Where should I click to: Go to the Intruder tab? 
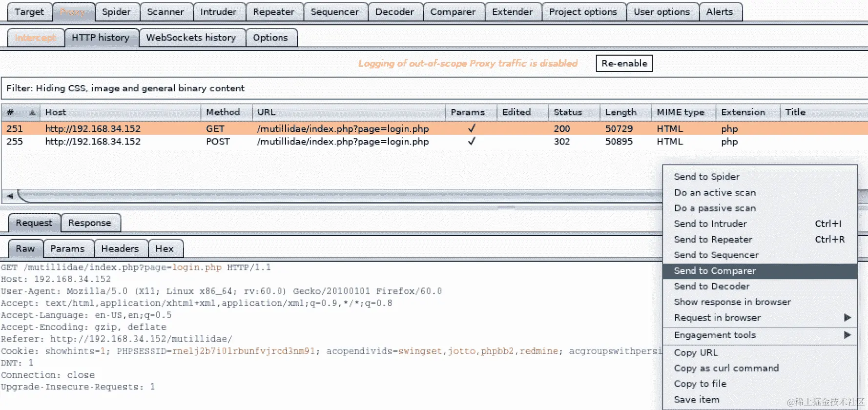[218, 12]
